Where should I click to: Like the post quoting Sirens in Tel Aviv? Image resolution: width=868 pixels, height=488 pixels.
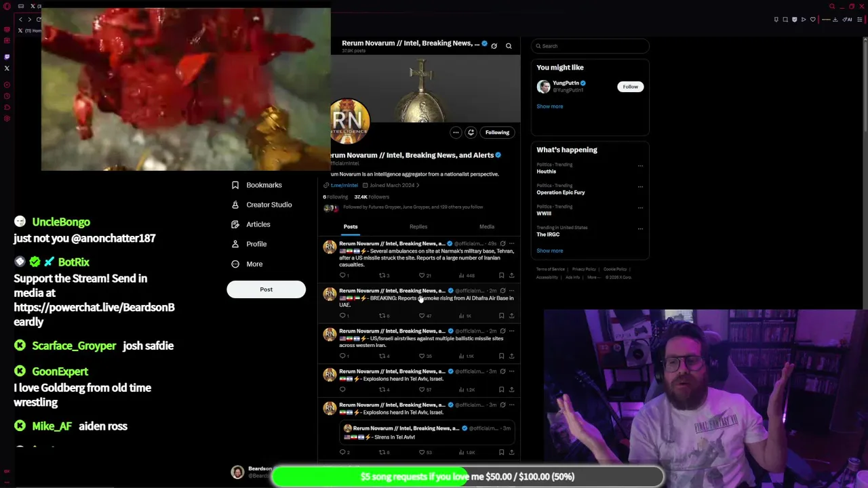click(x=422, y=452)
